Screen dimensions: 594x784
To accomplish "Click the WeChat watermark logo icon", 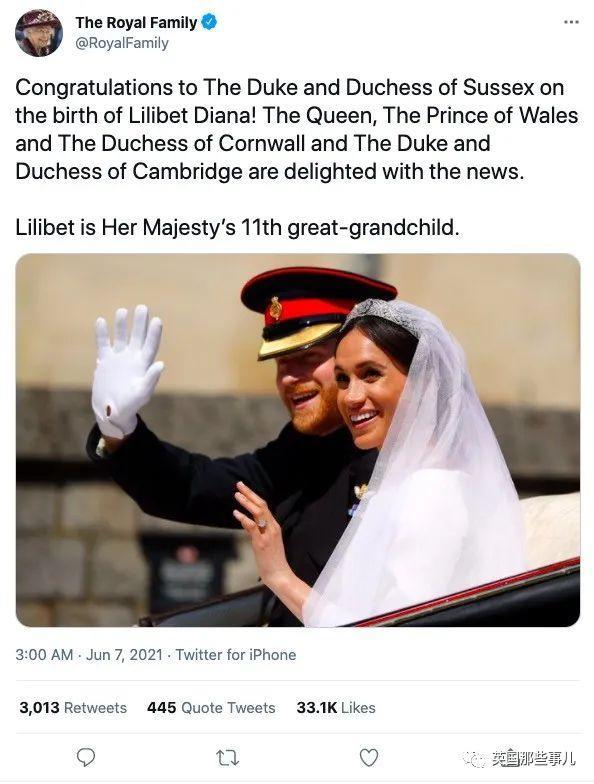I will pos(475,758).
